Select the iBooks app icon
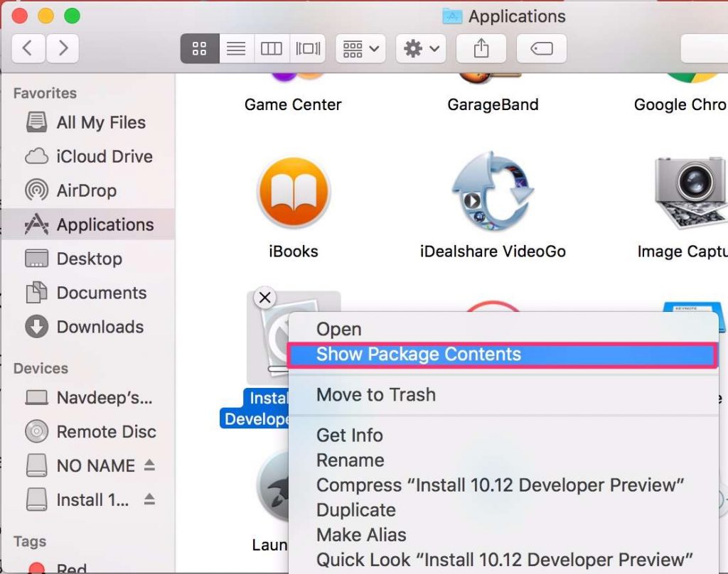Image resolution: width=728 pixels, height=574 pixels. point(294,192)
